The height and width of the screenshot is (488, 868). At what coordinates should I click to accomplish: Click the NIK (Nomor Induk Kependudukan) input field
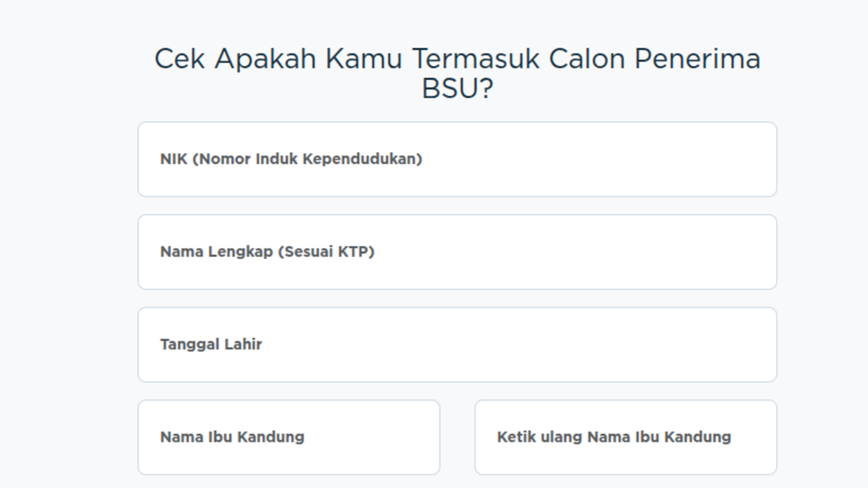pyautogui.click(x=456, y=159)
